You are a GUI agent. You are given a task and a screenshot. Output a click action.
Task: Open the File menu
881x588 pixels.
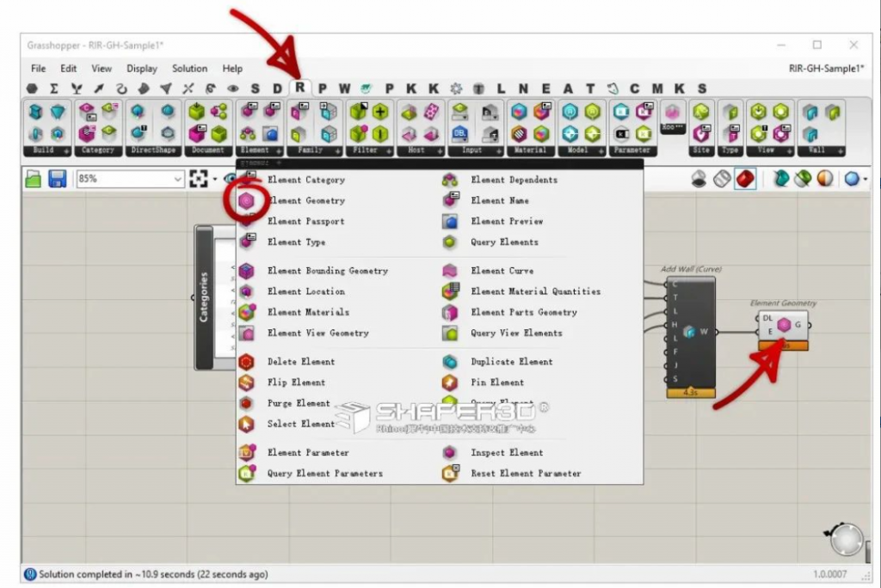[38, 69]
